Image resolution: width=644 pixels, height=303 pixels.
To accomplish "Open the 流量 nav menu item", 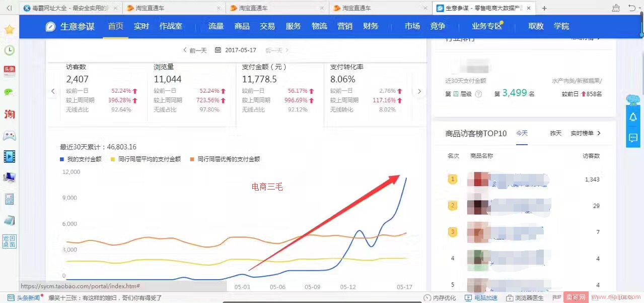I will (x=216, y=26).
